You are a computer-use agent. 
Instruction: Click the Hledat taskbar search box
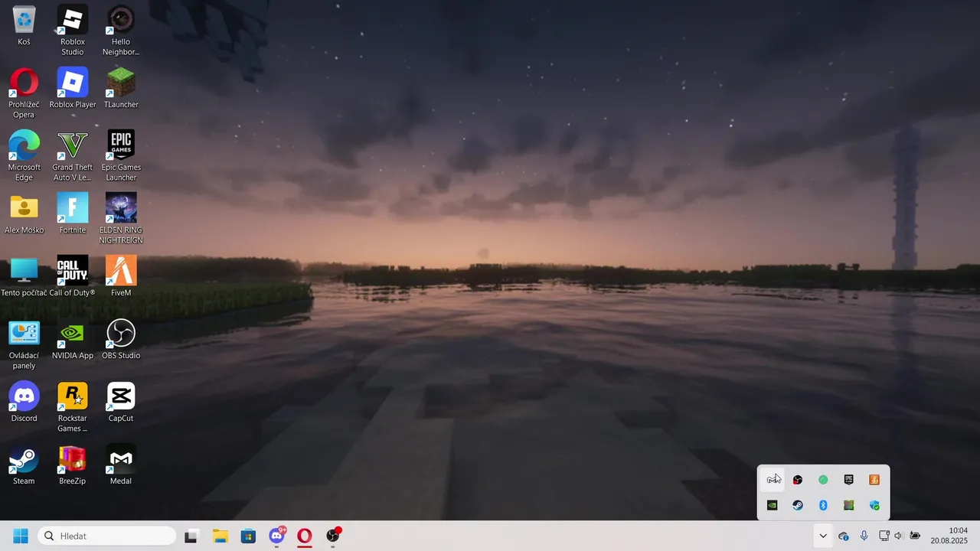106,536
